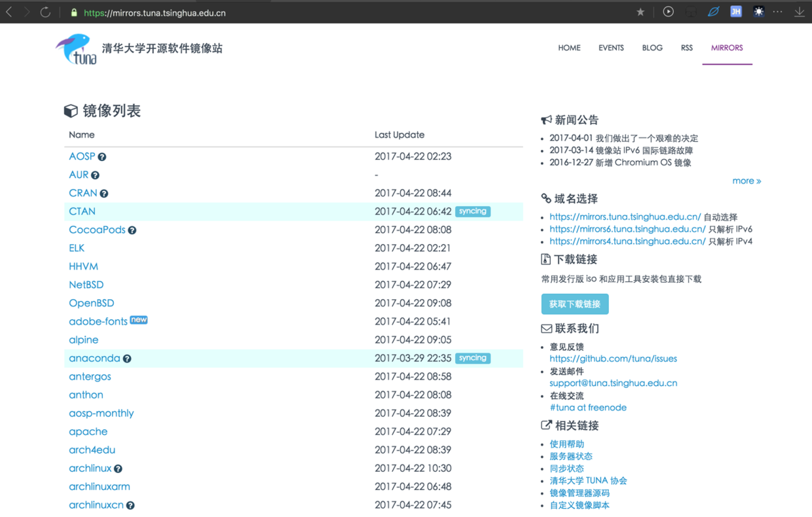Viewport: 812px width, 517px height.
Task: Open help icon next to CRAN
Action: tap(104, 194)
